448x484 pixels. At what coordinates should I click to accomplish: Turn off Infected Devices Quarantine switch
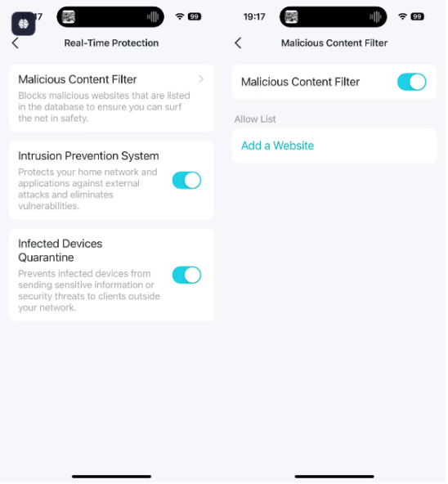186,275
